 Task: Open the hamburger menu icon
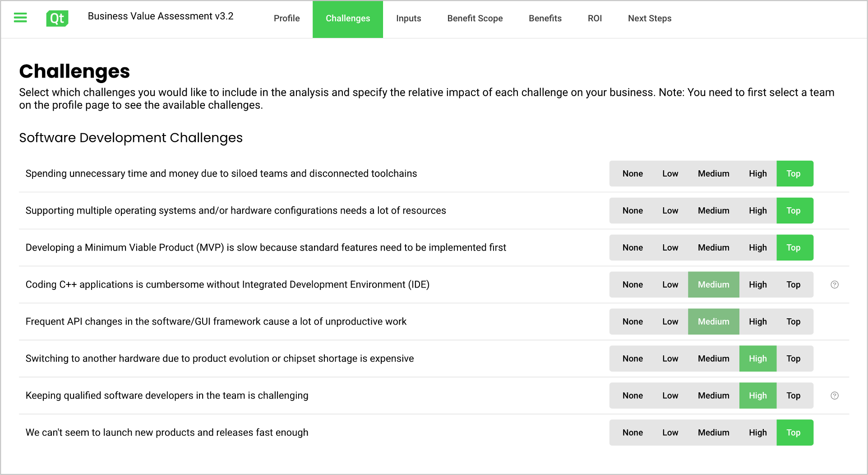[20, 18]
